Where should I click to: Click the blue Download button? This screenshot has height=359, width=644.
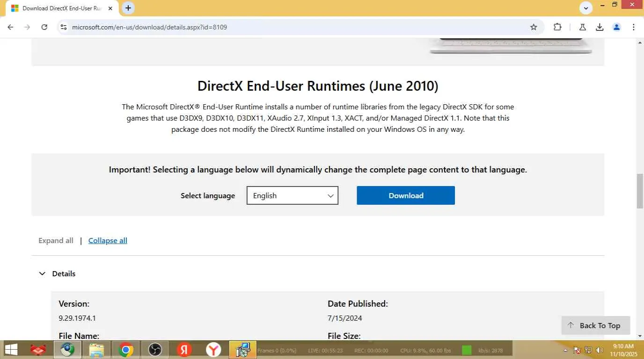[x=406, y=195]
